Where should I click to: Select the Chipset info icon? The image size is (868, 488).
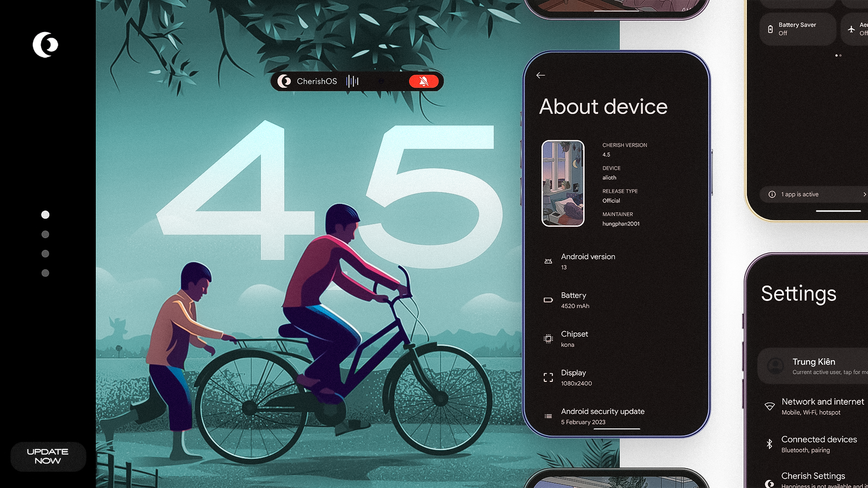548,338
